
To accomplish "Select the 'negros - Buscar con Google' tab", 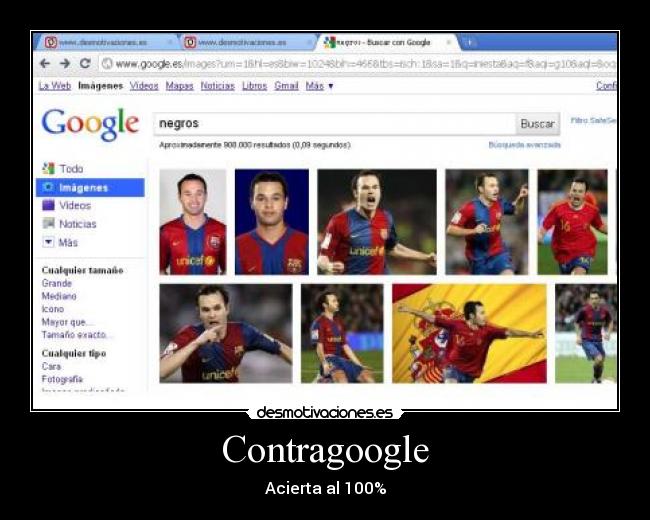I will coord(388,42).
